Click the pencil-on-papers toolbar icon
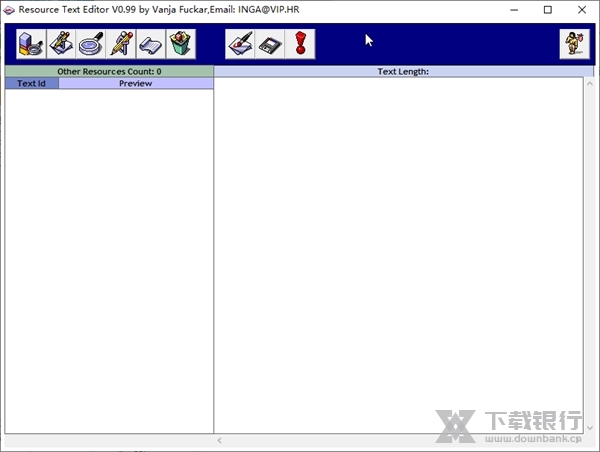The image size is (600, 452). [x=61, y=44]
